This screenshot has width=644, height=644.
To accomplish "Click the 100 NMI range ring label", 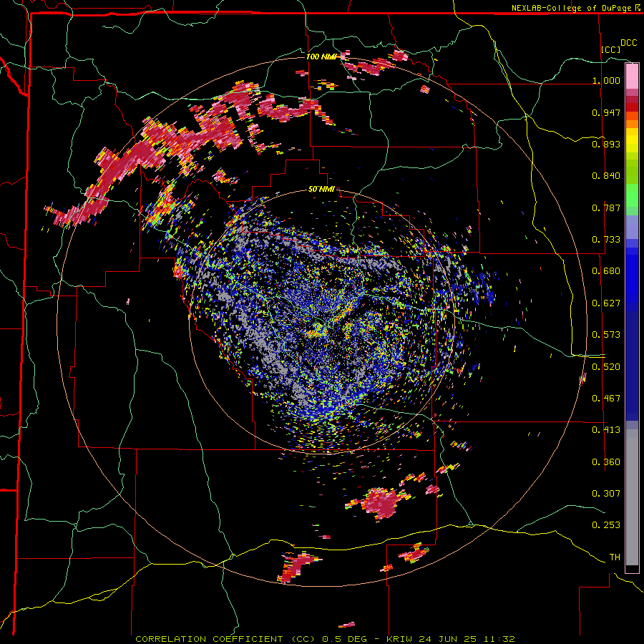I will [x=321, y=57].
